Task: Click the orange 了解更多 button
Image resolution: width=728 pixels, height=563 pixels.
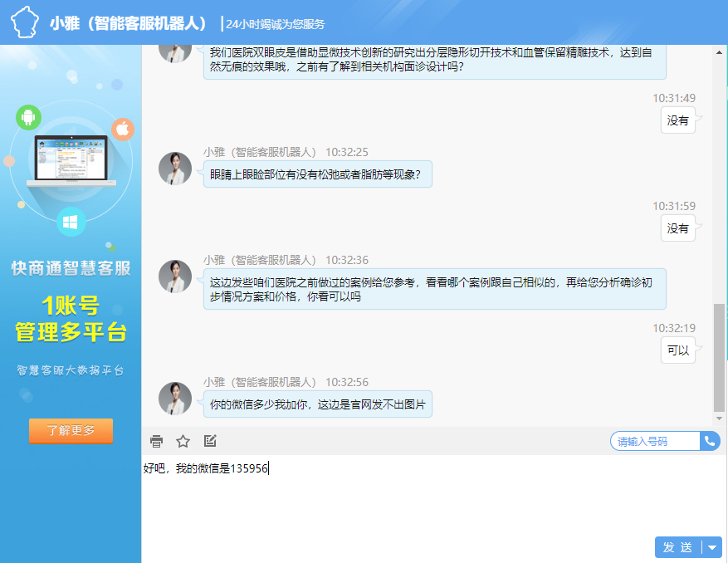Action: [x=71, y=431]
